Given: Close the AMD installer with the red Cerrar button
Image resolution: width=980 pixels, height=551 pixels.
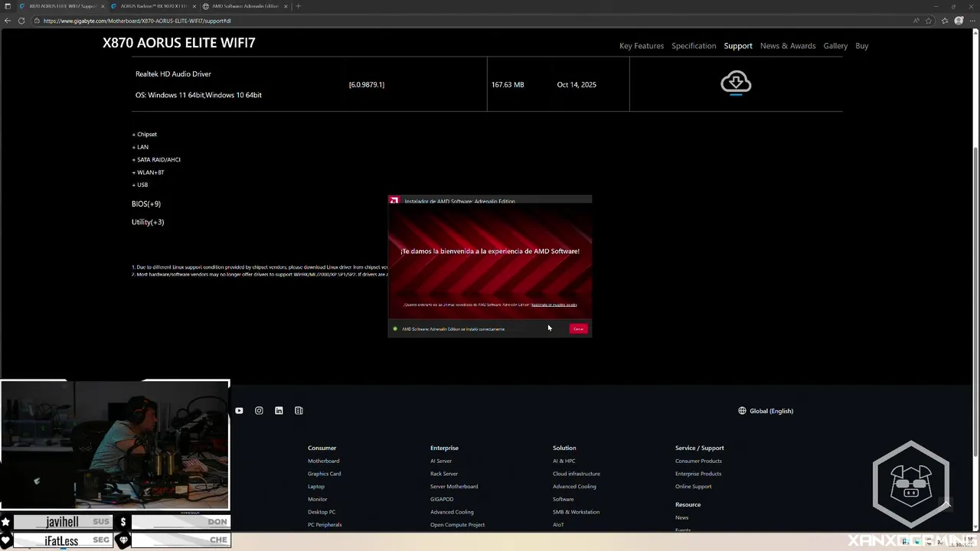Looking at the screenshot, I should coord(578,328).
